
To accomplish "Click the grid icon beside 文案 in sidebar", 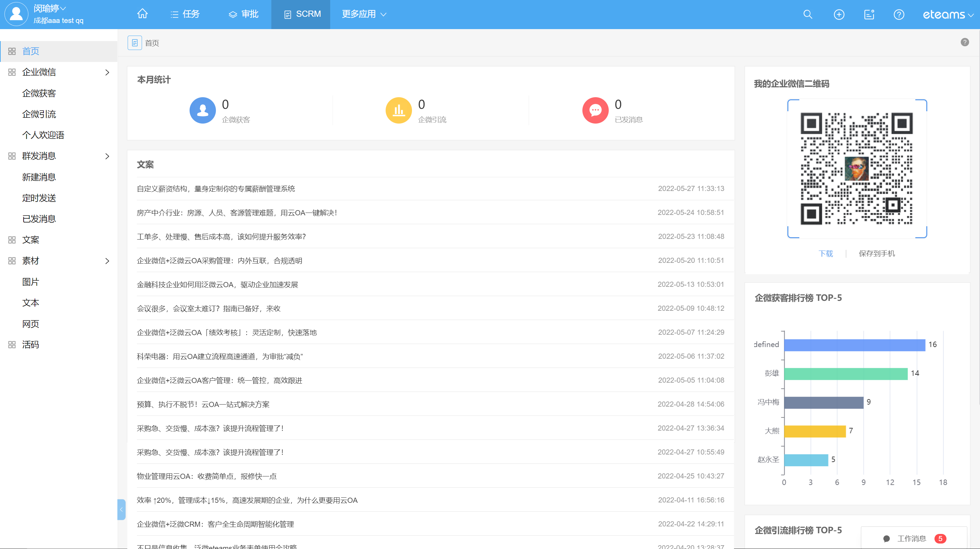I will pyautogui.click(x=12, y=240).
